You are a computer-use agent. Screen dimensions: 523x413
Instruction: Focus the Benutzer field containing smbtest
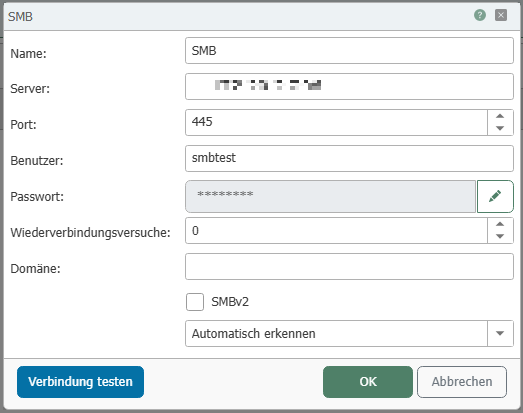(x=349, y=158)
